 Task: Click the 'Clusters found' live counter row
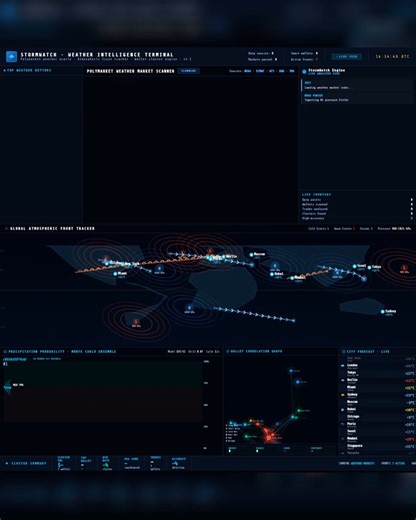pos(357,214)
